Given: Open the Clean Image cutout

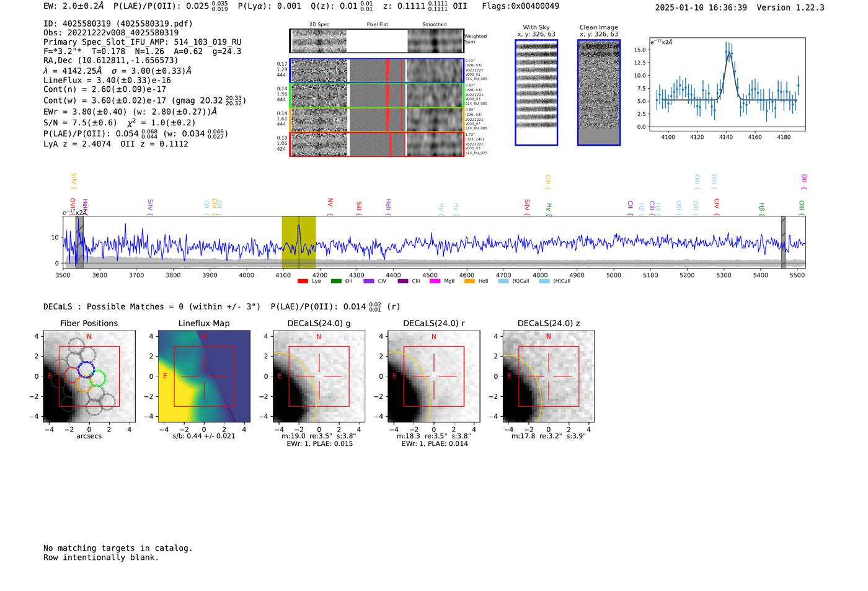Looking at the screenshot, I should tap(599, 92).
